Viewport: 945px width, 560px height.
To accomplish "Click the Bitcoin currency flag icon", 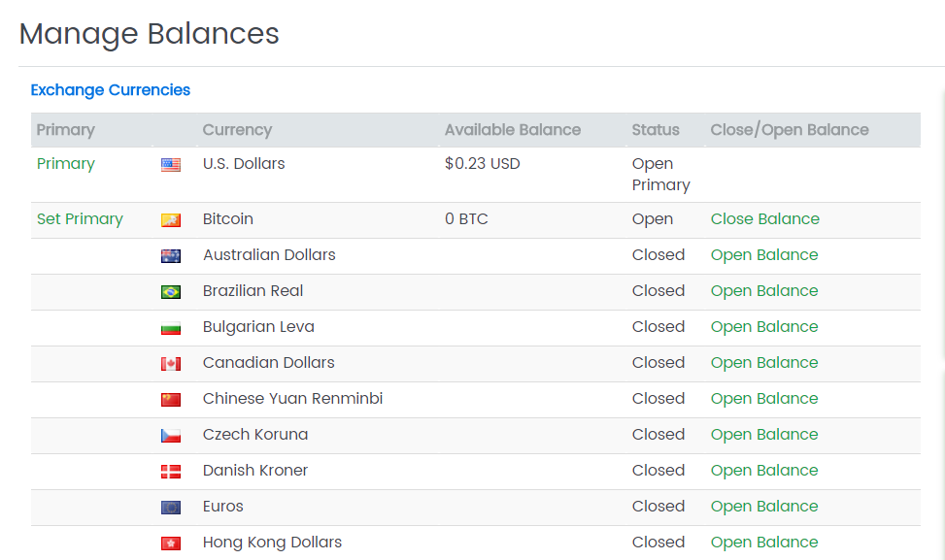I will 171,220.
